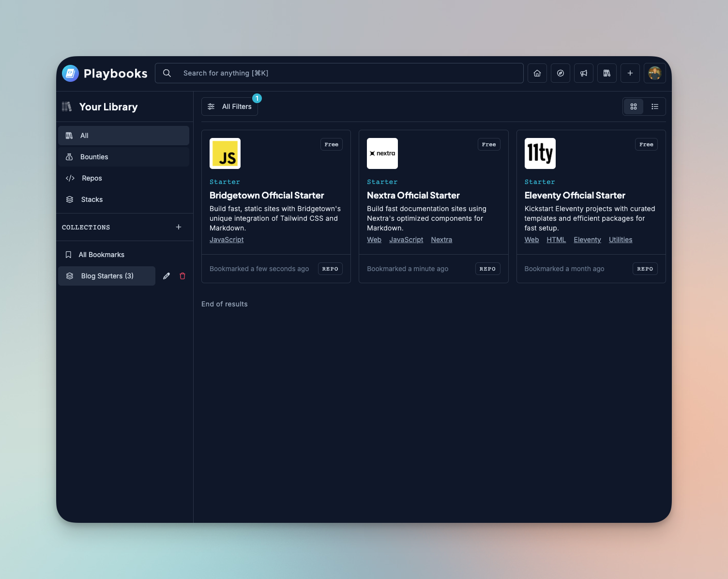
Task: Open All Bookmarks collection
Action: click(123, 255)
